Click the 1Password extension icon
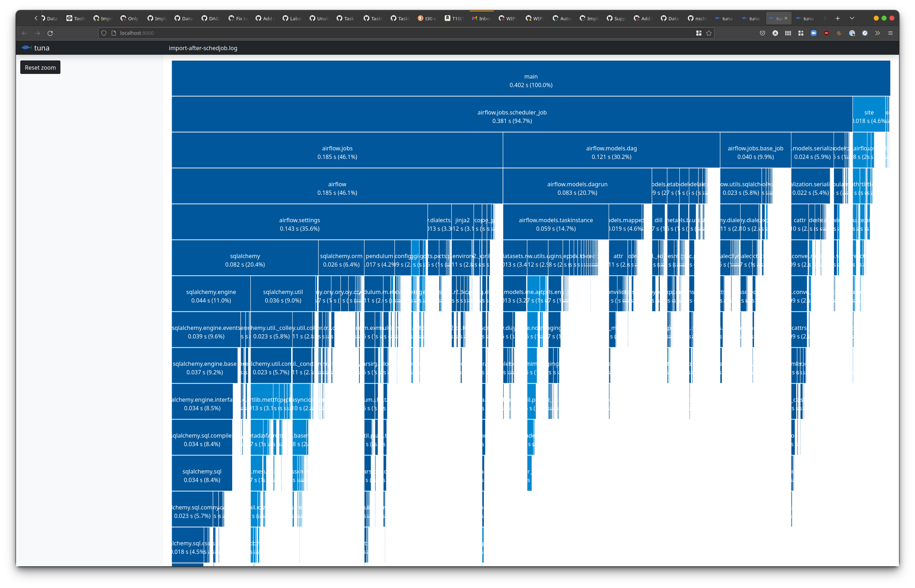 coord(852,33)
